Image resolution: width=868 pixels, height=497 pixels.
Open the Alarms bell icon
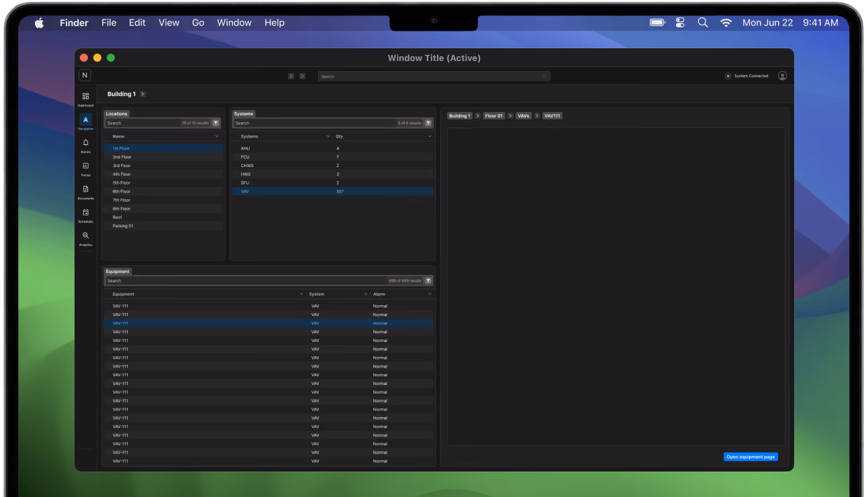[85, 143]
